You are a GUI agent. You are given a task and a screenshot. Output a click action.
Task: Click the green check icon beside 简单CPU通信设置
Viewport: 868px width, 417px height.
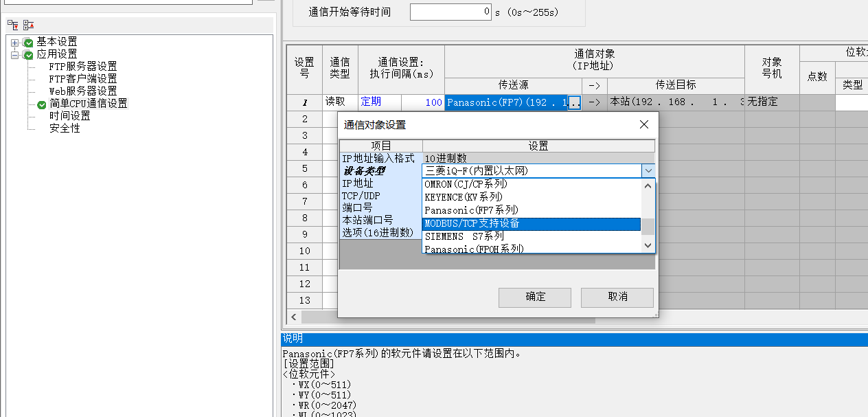[x=42, y=104]
